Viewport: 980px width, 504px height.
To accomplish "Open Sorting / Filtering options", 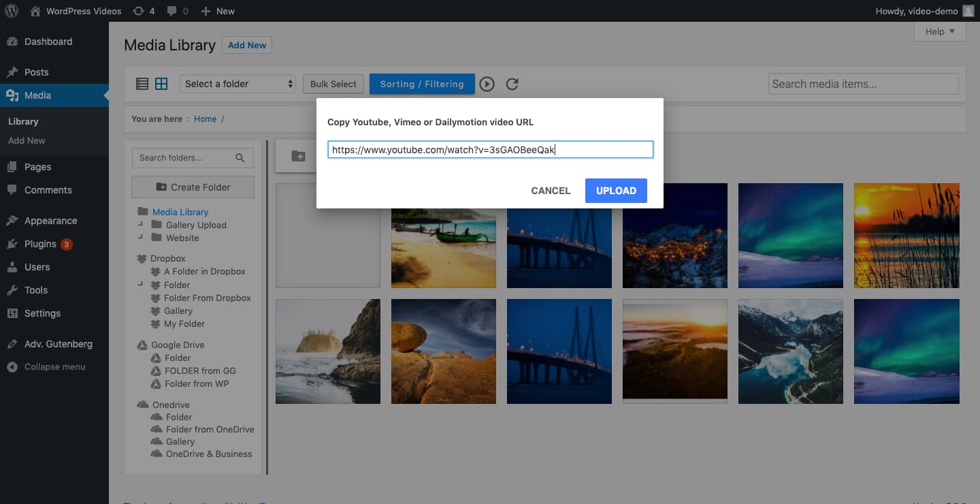I will coord(422,84).
